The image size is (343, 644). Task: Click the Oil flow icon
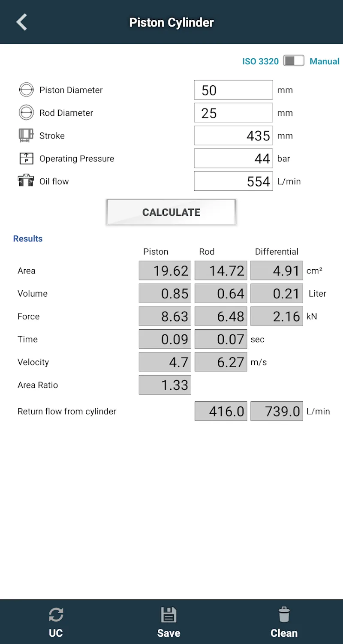[26, 181]
